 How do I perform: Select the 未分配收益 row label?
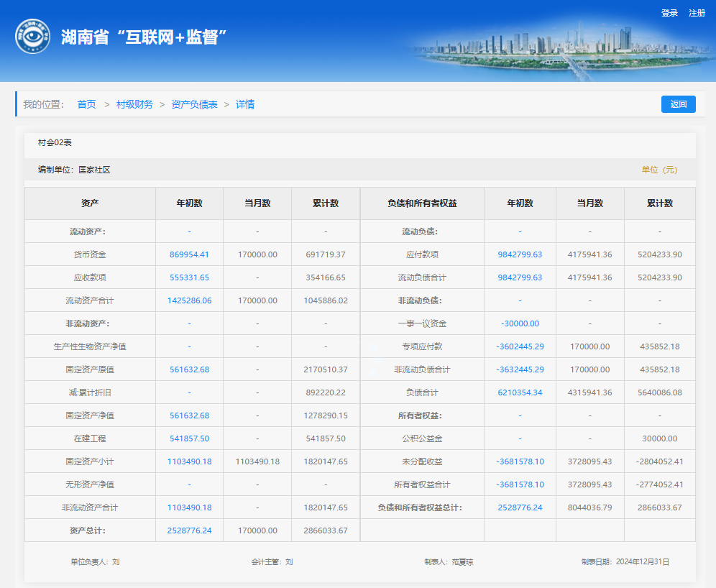(422, 461)
